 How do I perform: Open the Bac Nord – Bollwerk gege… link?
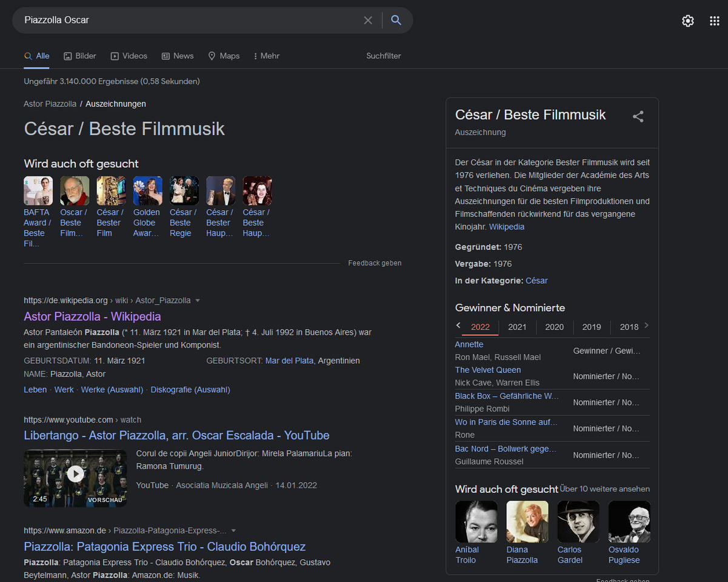pos(506,449)
